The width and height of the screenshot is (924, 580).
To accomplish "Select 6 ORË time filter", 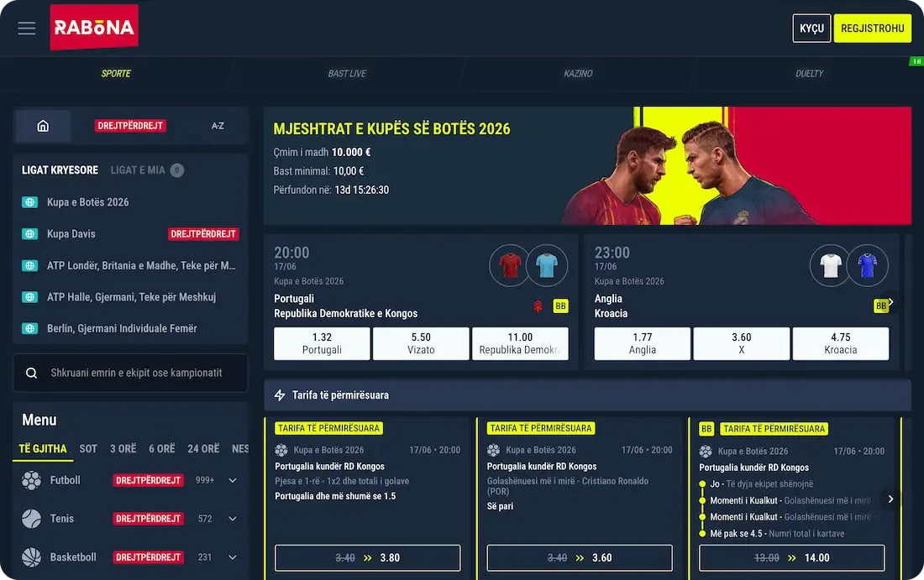I will 162,449.
